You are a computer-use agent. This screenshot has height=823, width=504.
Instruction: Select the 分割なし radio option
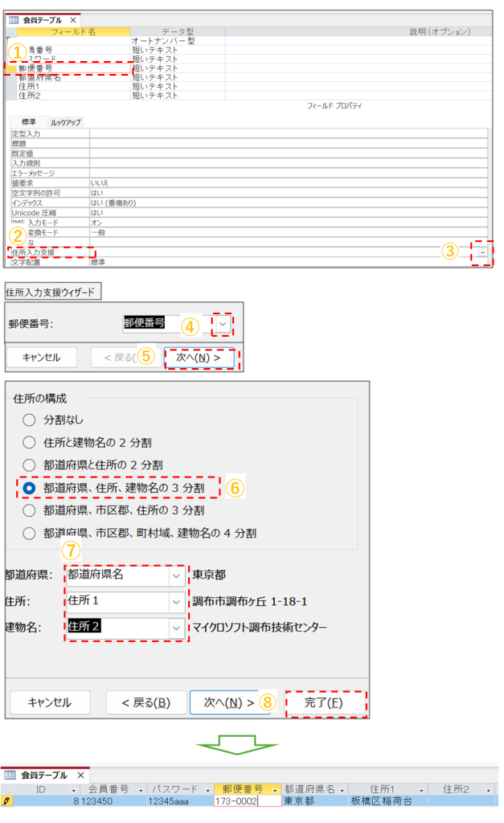tap(29, 420)
